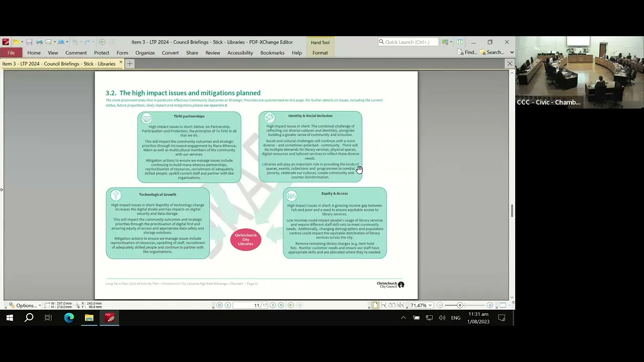Select the Format tab under Hand Tool

tap(320, 53)
